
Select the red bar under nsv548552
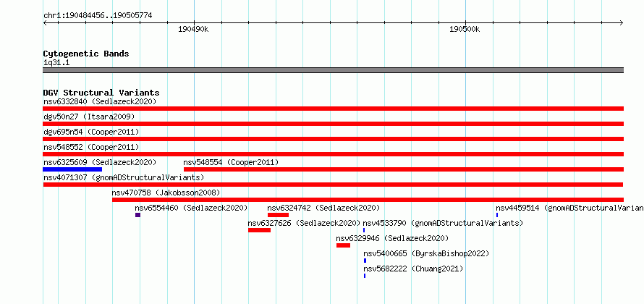tap(333, 154)
